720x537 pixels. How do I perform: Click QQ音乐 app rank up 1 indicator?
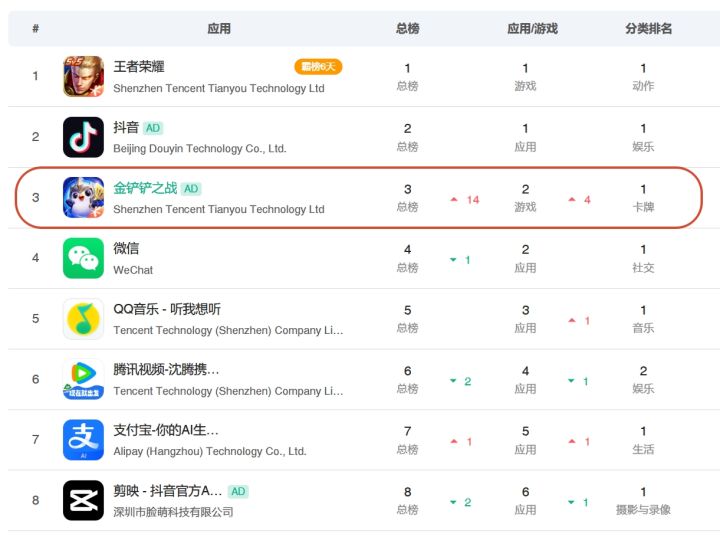tap(579, 321)
